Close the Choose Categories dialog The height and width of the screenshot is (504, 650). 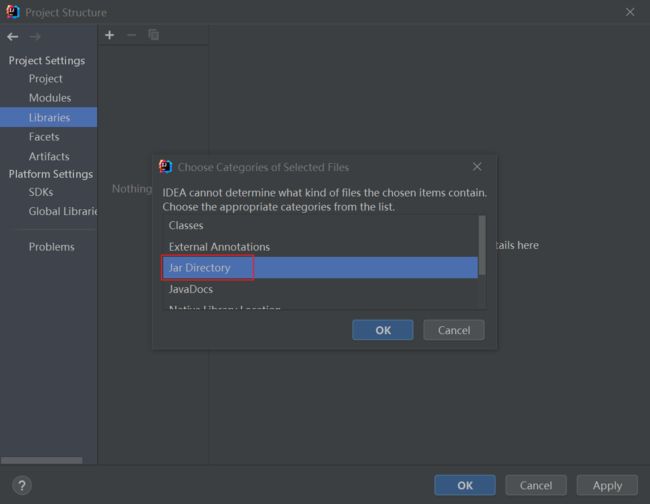[477, 167]
